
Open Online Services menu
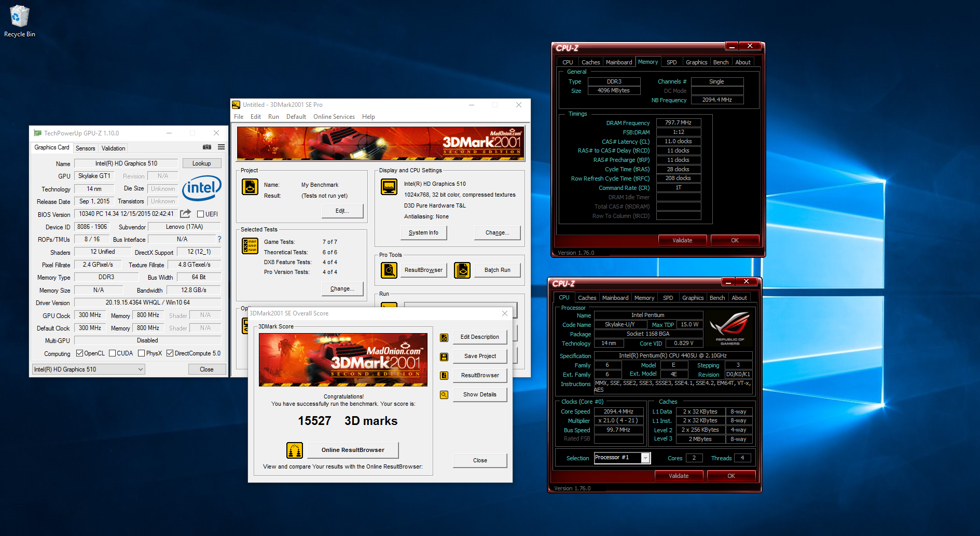tap(334, 117)
